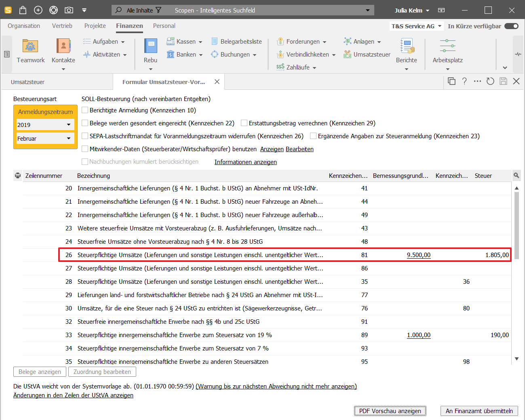This screenshot has height=420, width=525.
Task: Click the camera screenshot icon
Action: [x=69, y=10]
